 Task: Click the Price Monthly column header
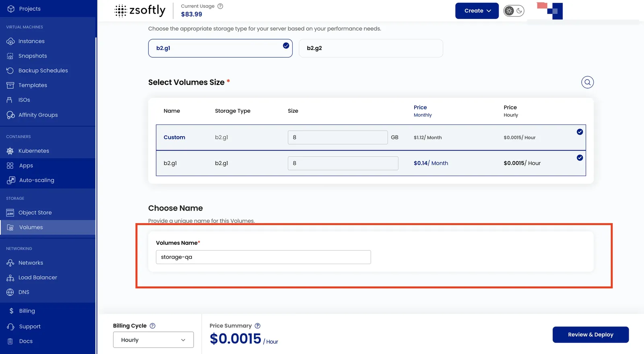tap(423, 111)
